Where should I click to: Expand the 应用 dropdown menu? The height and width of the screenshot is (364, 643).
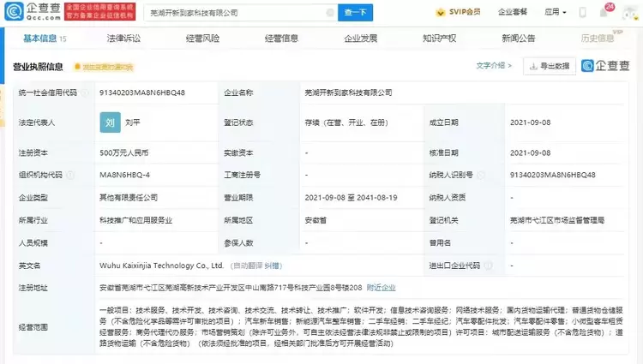click(556, 12)
